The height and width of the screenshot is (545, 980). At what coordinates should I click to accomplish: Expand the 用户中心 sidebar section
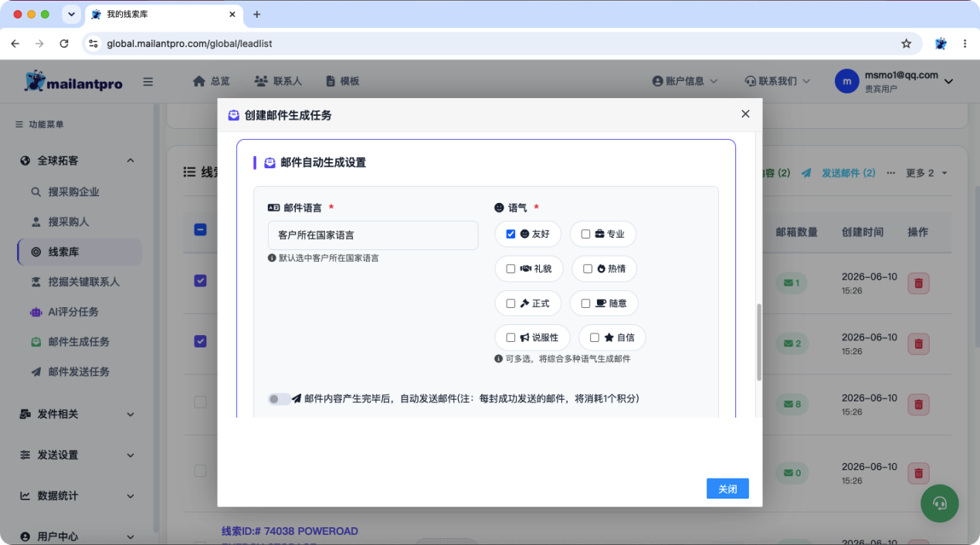click(77, 537)
